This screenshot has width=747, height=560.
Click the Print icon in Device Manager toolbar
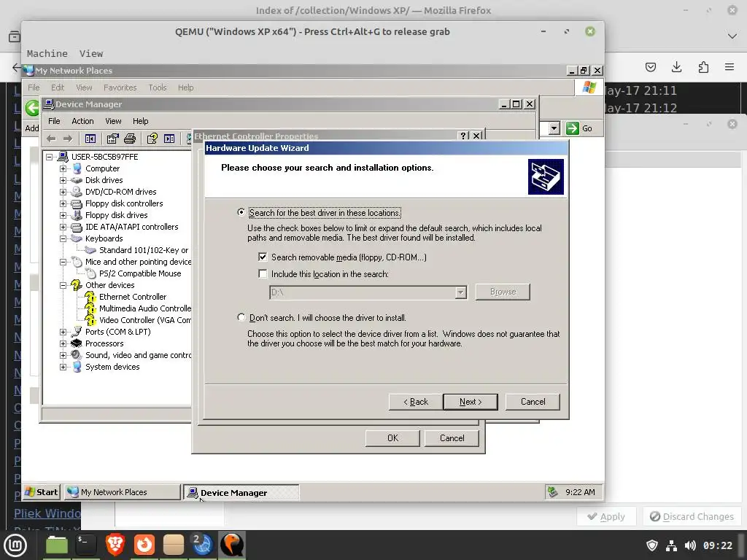tap(130, 139)
